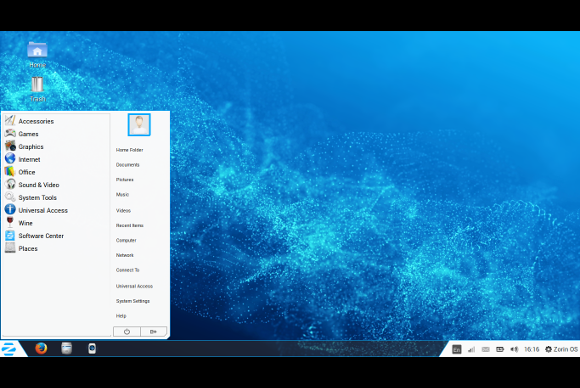Click the user avatar picture

[x=139, y=125]
